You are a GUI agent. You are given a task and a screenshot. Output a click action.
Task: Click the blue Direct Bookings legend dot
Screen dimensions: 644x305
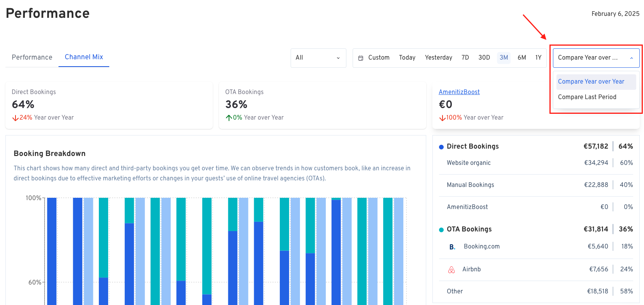tap(441, 147)
